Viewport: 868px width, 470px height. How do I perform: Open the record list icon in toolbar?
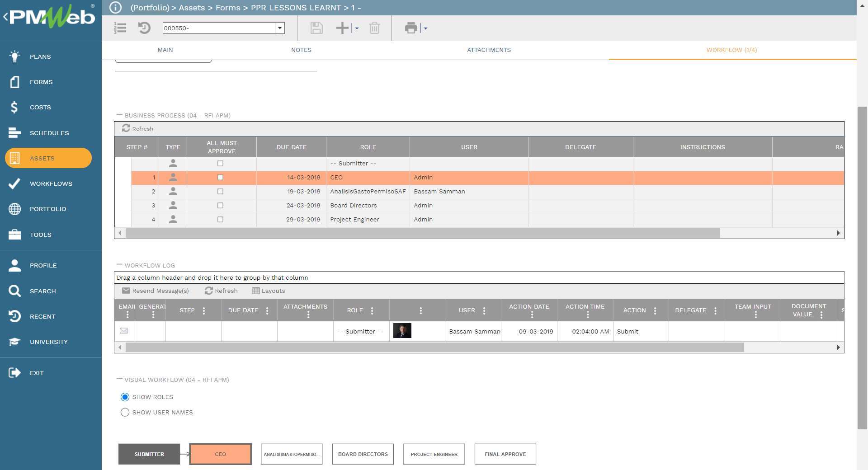click(x=120, y=28)
